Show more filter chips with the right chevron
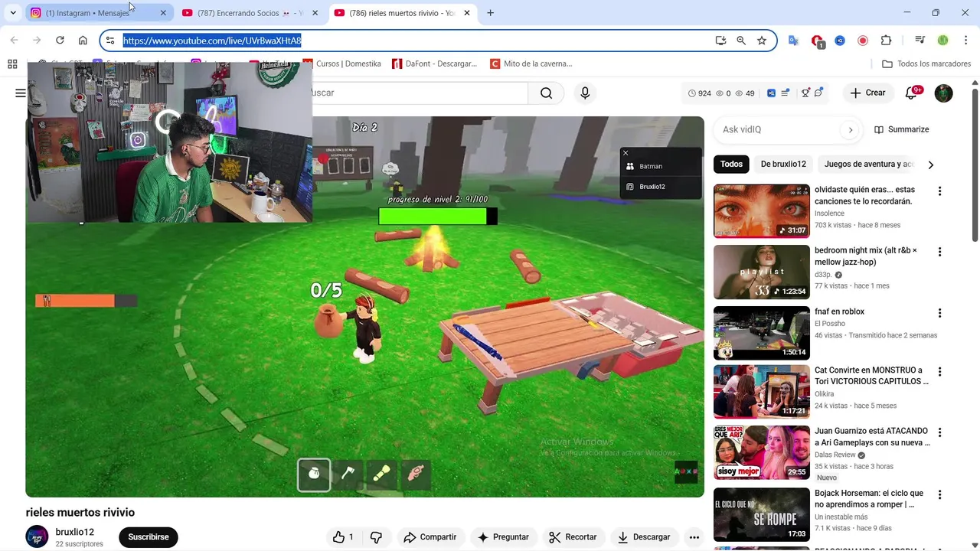The height and width of the screenshot is (551, 980). click(x=931, y=165)
